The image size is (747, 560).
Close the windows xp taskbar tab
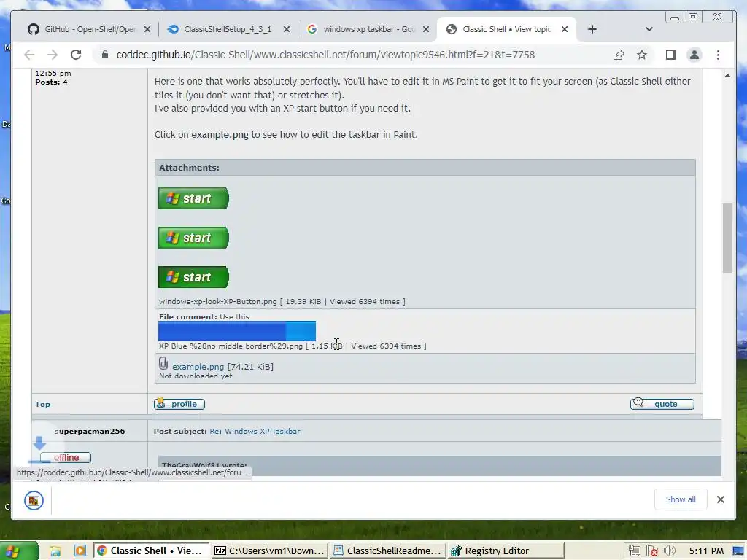pos(426,29)
